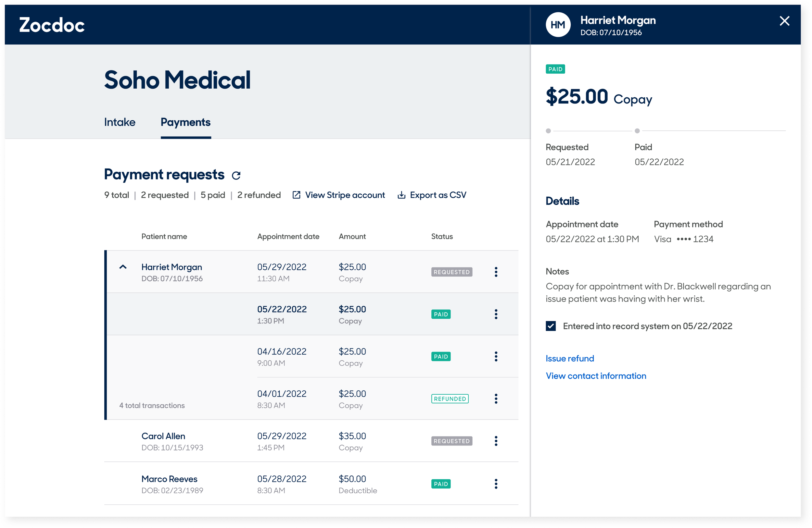Open options menu for the 04/01/2022 refunded transaction
Viewport: 812px width, 528px height.
[496, 399]
